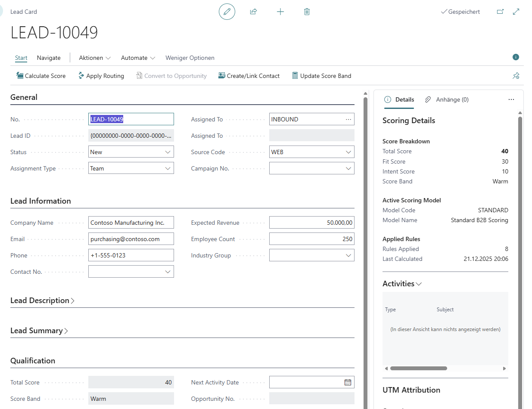Screen dimensions: 532x409
Task: Click the blue info circle icon
Action: [516, 57]
